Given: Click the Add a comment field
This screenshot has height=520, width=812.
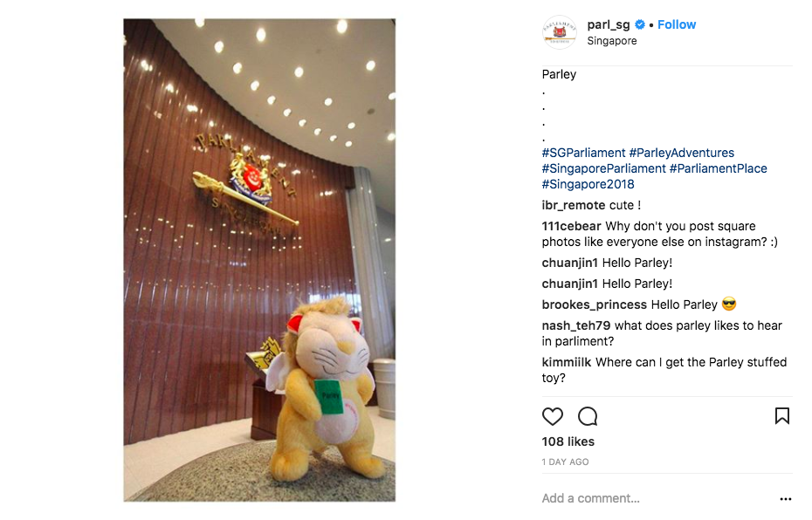Looking at the screenshot, I should click(657, 498).
